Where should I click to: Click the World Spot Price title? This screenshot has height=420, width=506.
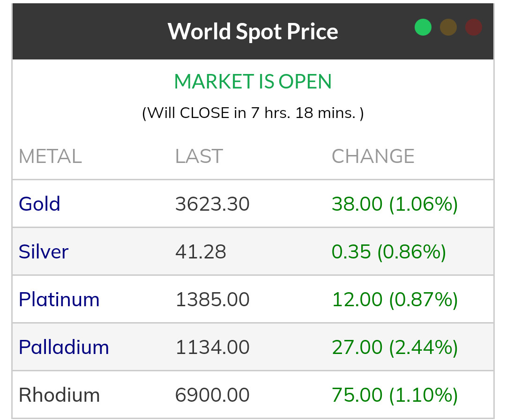tap(253, 31)
